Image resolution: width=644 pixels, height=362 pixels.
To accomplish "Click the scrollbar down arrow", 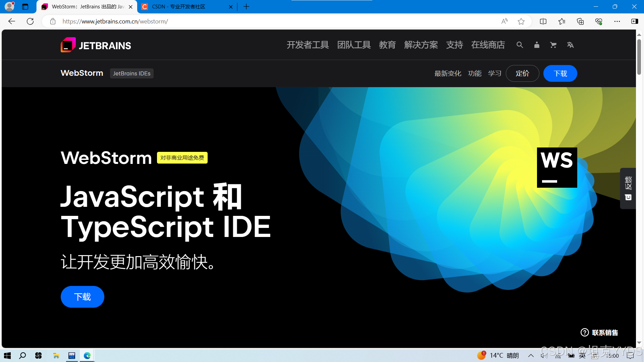I will 639,343.
